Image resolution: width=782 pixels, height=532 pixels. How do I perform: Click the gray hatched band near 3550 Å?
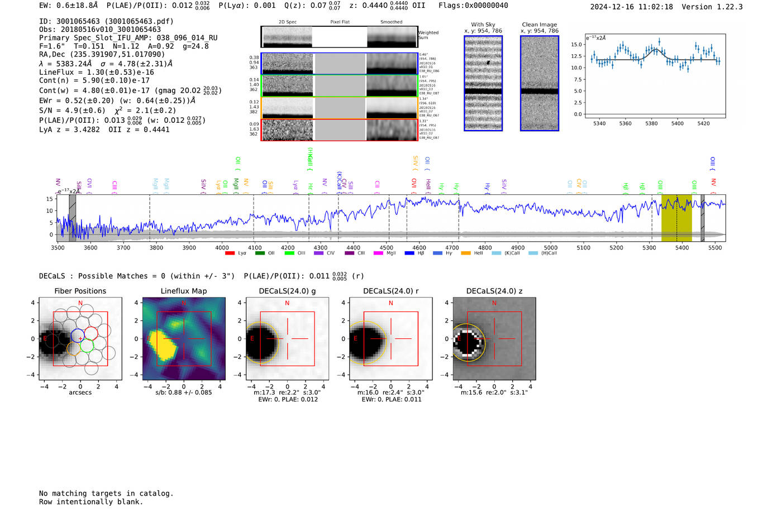(72, 218)
